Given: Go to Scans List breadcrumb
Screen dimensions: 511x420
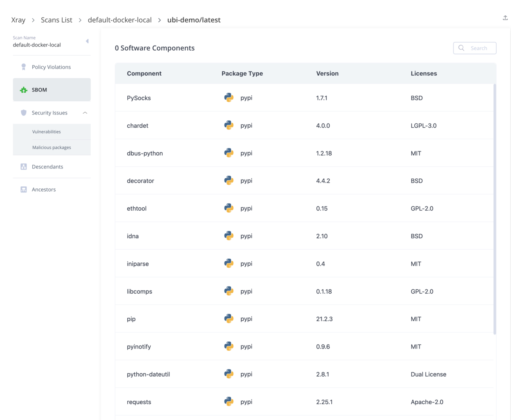Looking at the screenshot, I should [x=57, y=20].
